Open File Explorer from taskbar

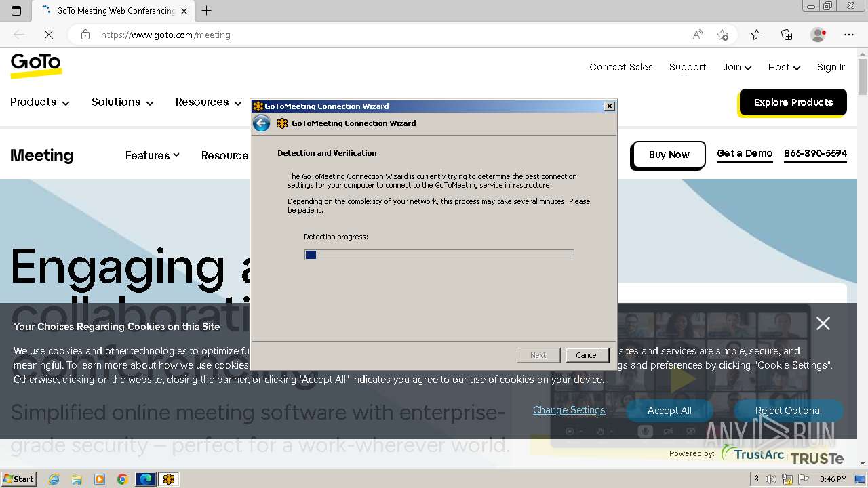coord(77,479)
